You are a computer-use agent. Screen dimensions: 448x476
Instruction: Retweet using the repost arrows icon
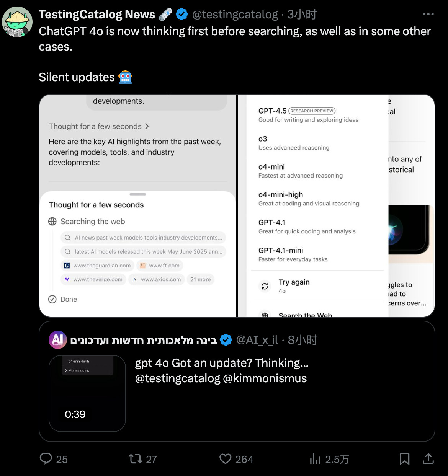click(x=135, y=458)
